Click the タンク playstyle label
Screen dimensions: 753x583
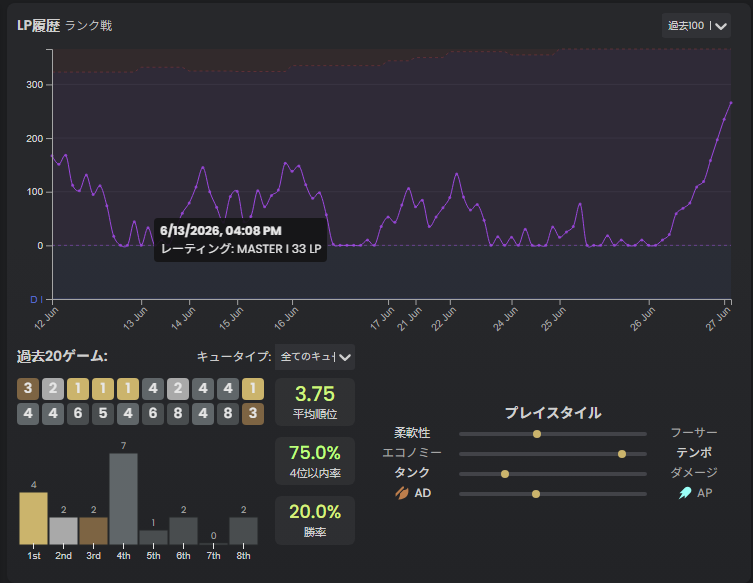[412, 473]
